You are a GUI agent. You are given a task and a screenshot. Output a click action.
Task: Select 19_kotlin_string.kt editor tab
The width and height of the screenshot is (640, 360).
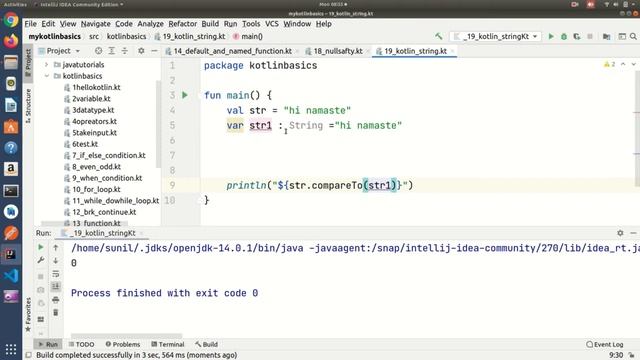coord(415,51)
